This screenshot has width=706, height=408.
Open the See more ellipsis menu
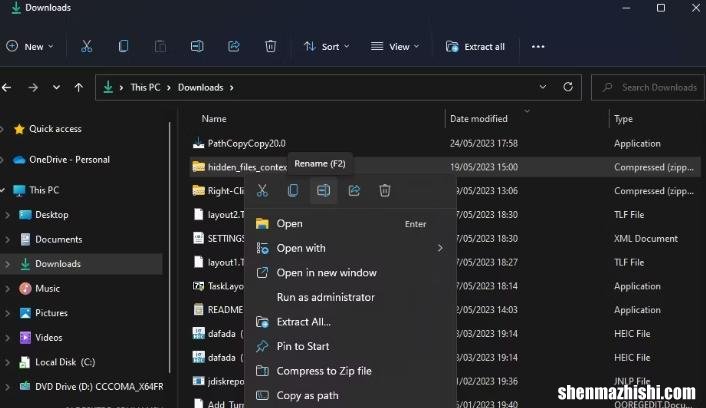coord(538,46)
